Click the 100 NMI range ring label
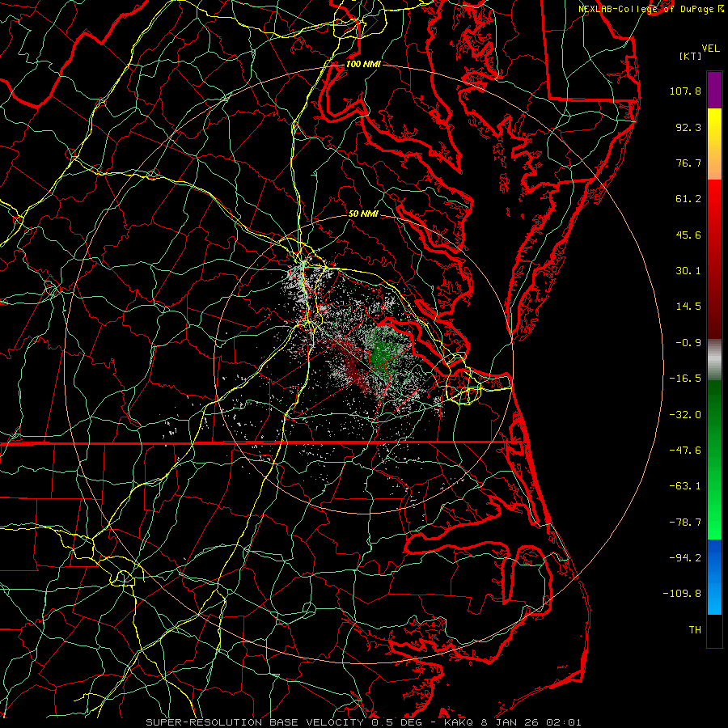 point(363,64)
